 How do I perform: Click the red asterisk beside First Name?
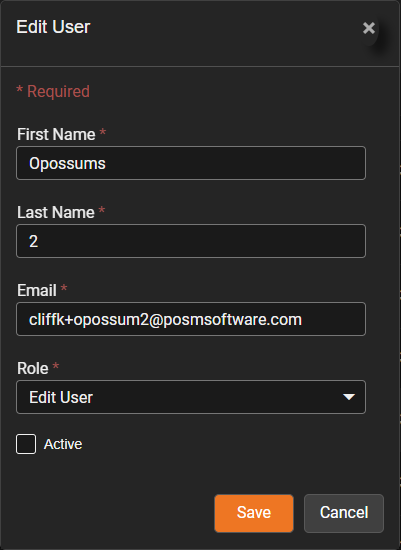point(102,132)
